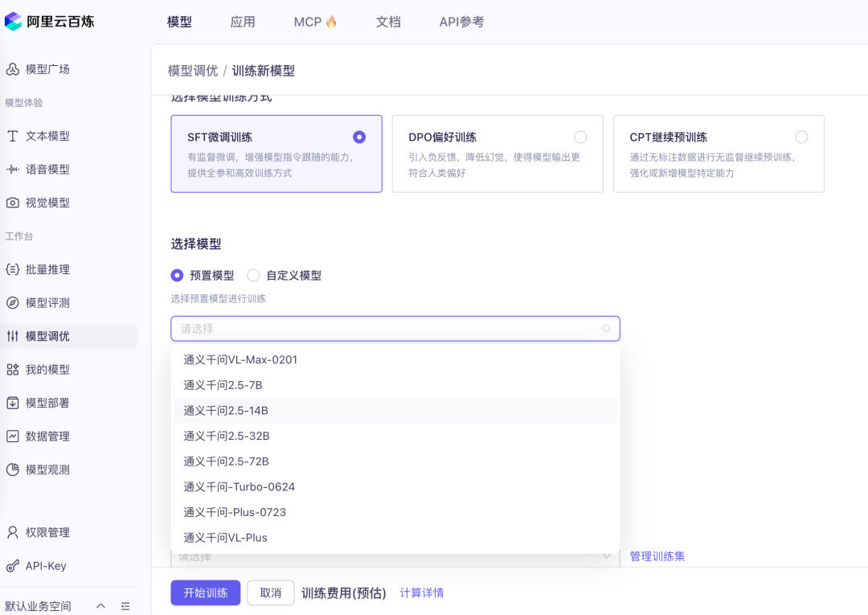Open the 应用 top tab
This screenshot has width=868, height=615.
tap(243, 22)
